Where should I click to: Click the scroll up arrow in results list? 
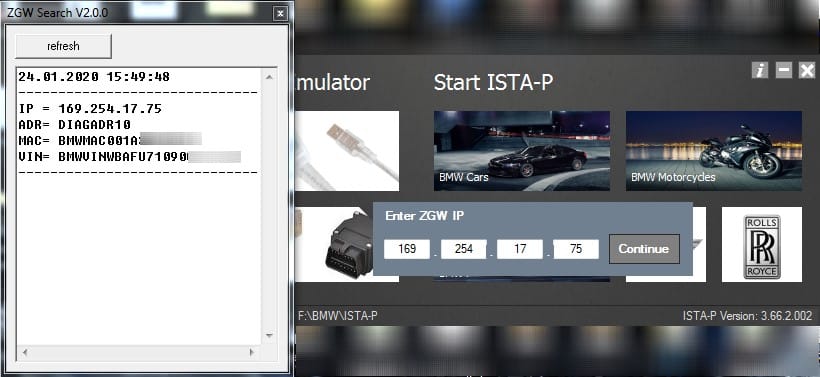pyautogui.click(x=269, y=77)
